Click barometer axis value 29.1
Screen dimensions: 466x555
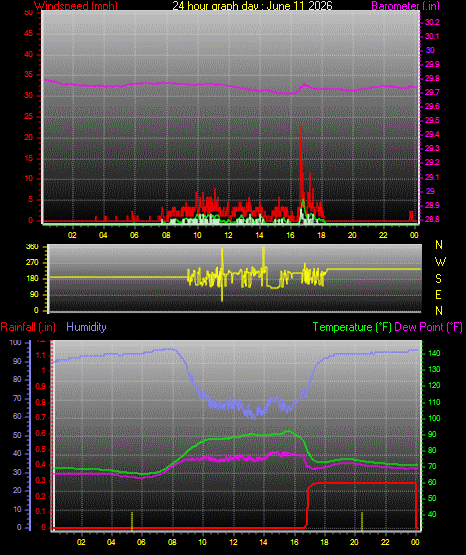tap(432, 177)
